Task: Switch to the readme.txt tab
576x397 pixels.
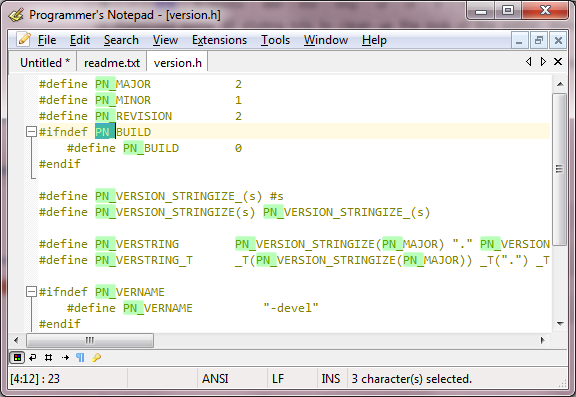Action: click(112, 63)
